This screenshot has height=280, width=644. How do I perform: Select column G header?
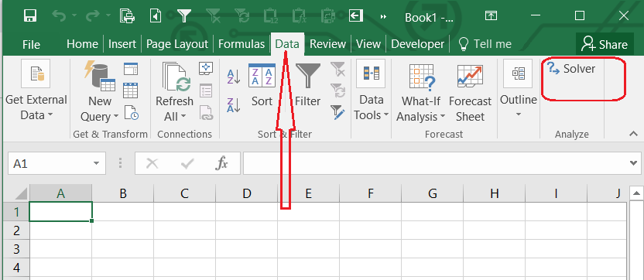click(x=433, y=193)
